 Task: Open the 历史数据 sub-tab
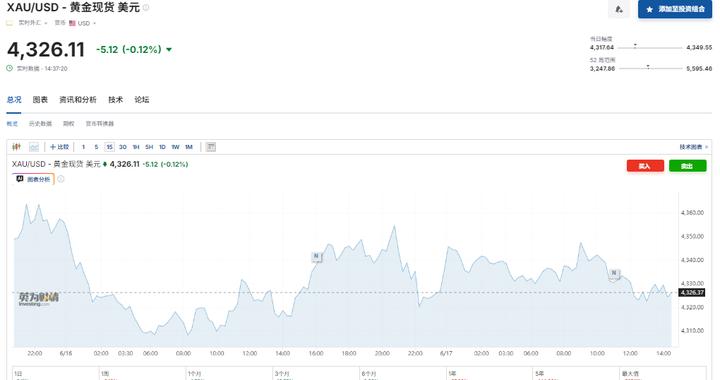40,123
